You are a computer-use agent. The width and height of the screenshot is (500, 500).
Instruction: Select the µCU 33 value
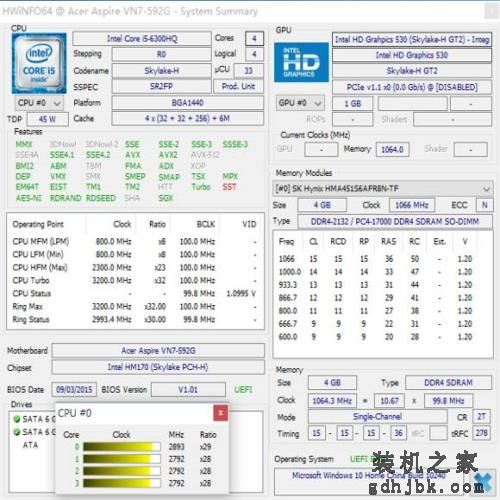[248, 71]
